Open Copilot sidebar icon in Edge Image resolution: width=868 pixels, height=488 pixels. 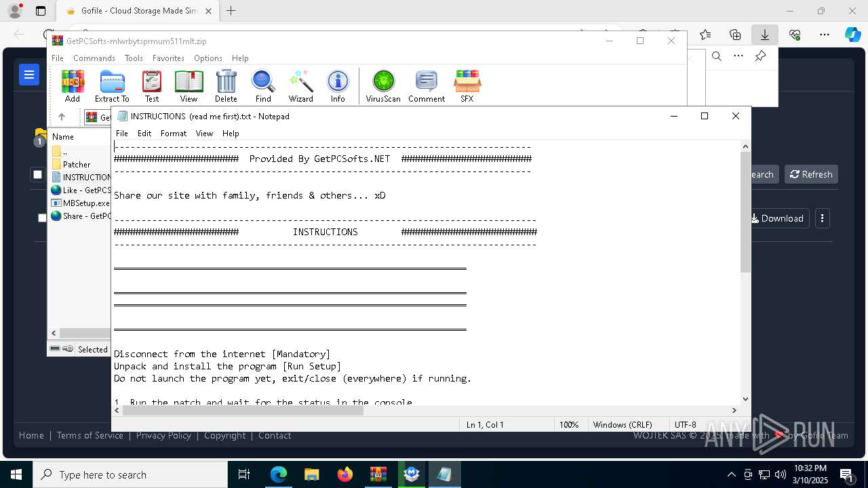click(853, 35)
